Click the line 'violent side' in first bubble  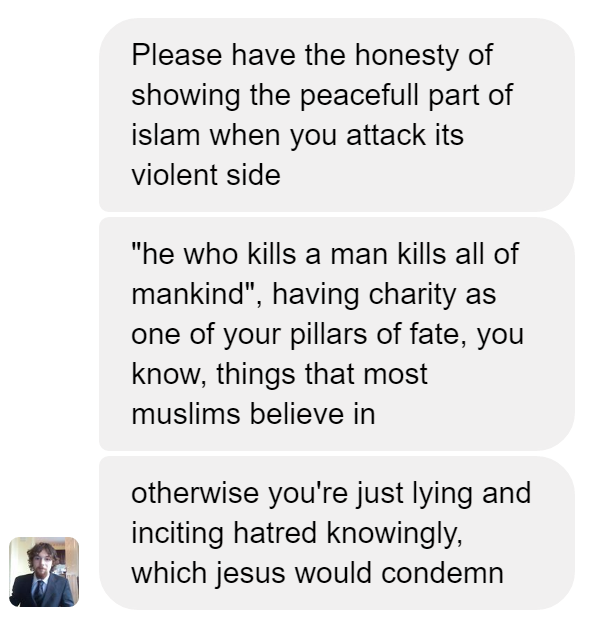pyautogui.click(x=206, y=175)
